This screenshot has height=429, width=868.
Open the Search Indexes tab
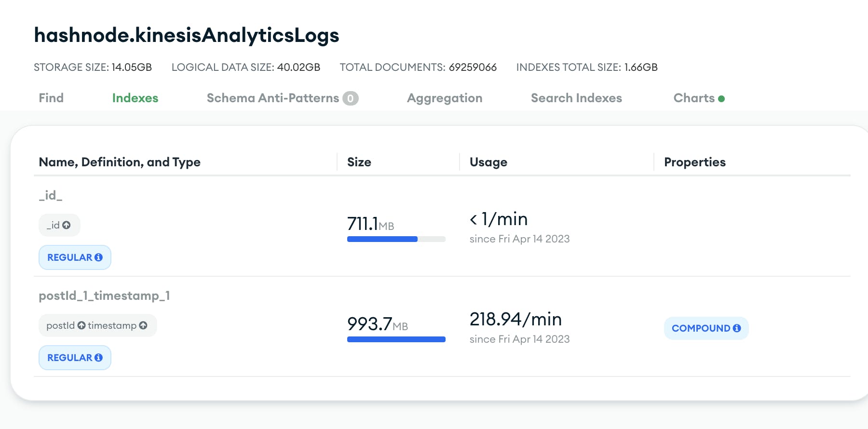point(576,98)
